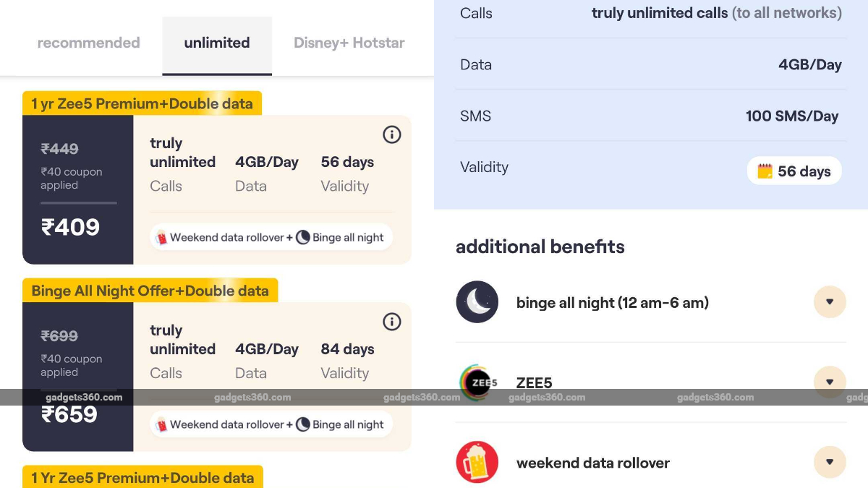The height and width of the screenshot is (488, 868).
Task: Open the binge all night moon icon
Action: (x=477, y=301)
